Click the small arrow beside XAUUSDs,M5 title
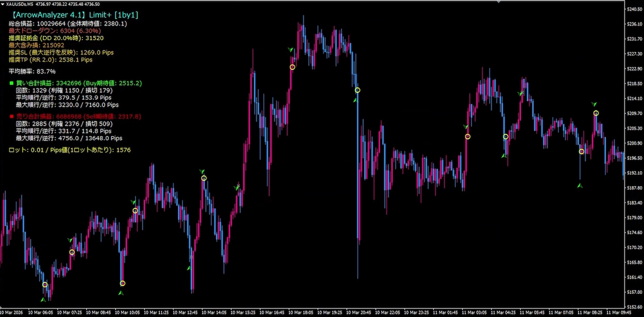Screen dimensions: 644x317 [x=3, y=4]
